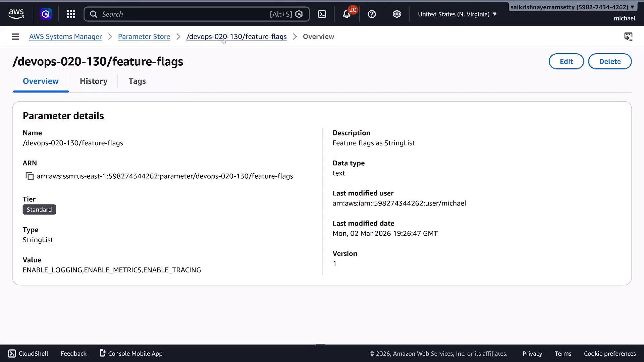Switch to the Tags tab
Viewport: 644px width, 362px height.
(137, 81)
